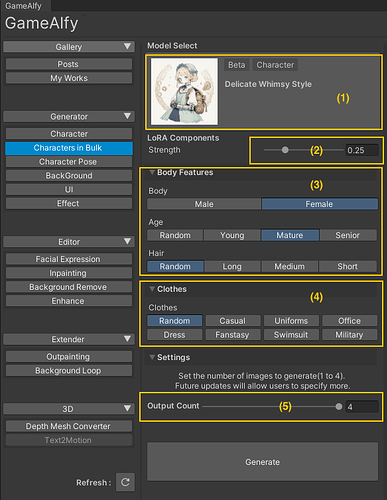The width and height of the screenshot is (387, 500).
Task: Click the Delicate Whimsy Style title
Action: [x=268, y=84]
